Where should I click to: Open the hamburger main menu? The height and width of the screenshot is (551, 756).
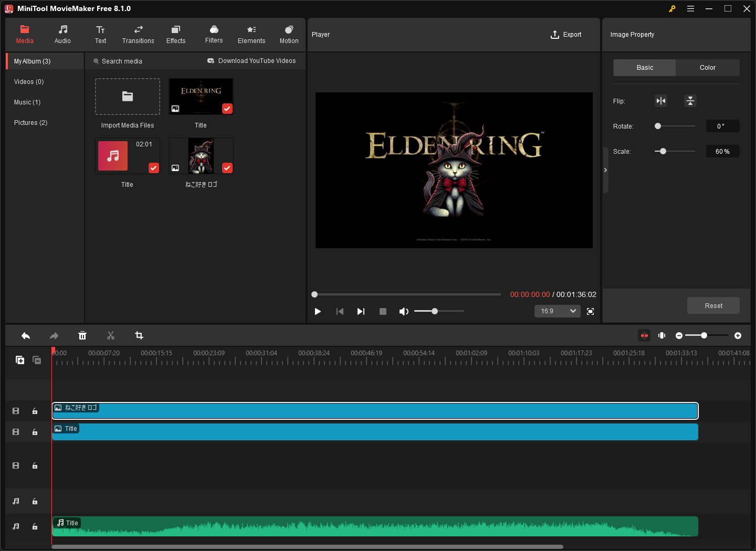[x=690, y=8]
